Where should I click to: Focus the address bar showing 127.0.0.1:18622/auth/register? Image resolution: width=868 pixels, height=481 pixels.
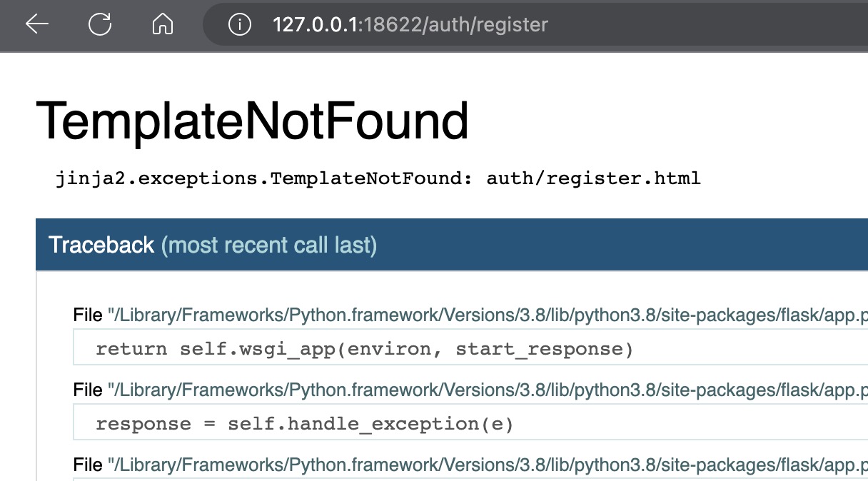pyautogui.click(x=535, y=25)
